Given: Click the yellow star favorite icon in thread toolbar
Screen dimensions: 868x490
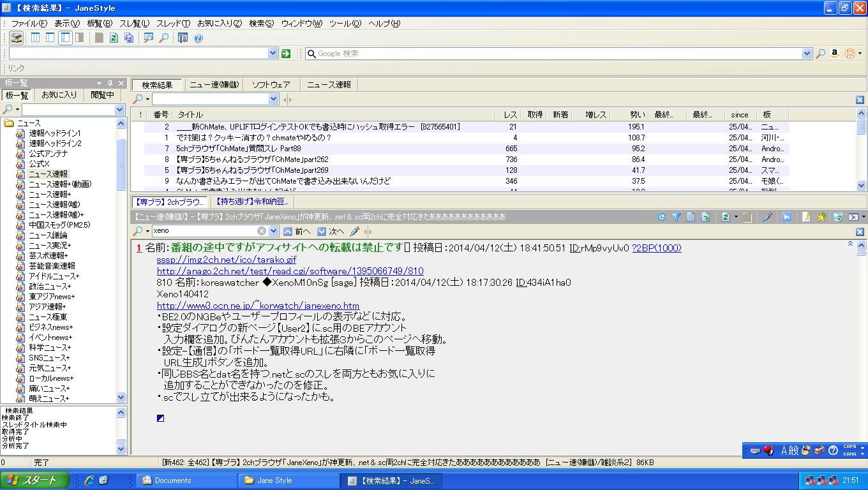Looking at the screenshot, I should click(x=822, y=218).
